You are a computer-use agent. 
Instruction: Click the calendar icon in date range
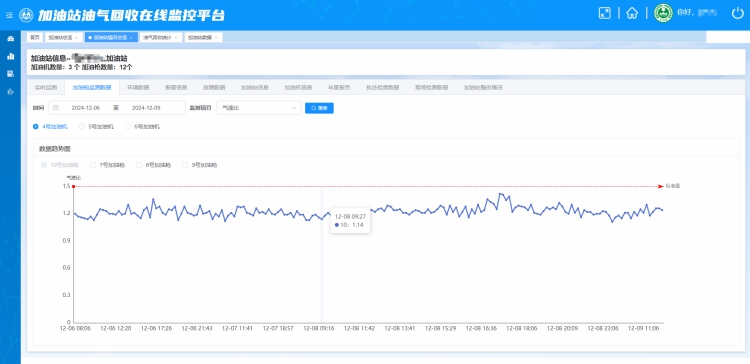pyautogui.click(x=56, y=108)
